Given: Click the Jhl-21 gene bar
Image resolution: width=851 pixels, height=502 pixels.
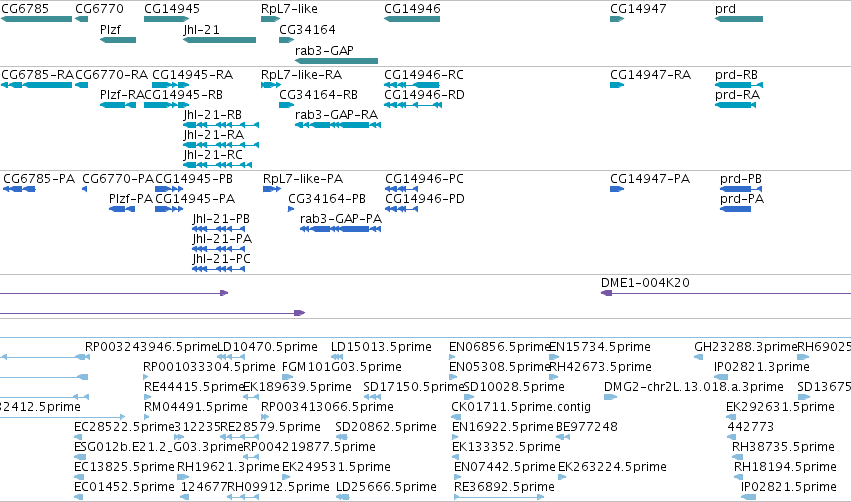Looking at the screenshot, I should [x=219, y=40].
